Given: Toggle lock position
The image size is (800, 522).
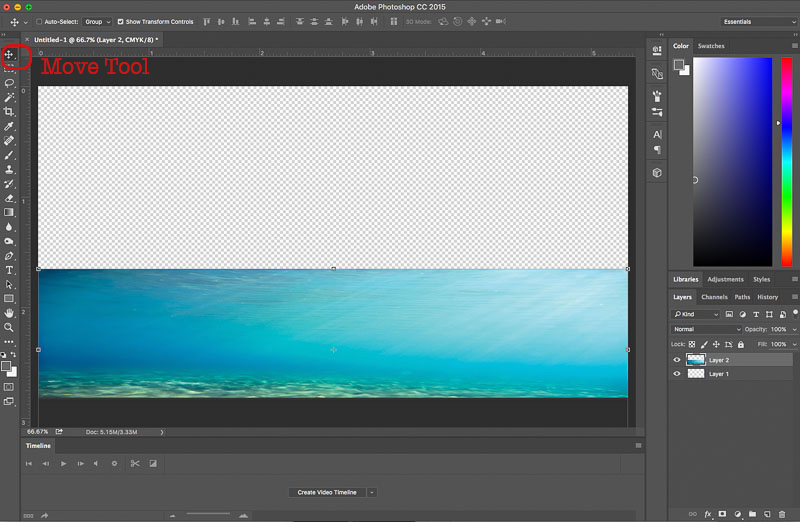Looking at the screenshot, I should [x=716, y=344].
